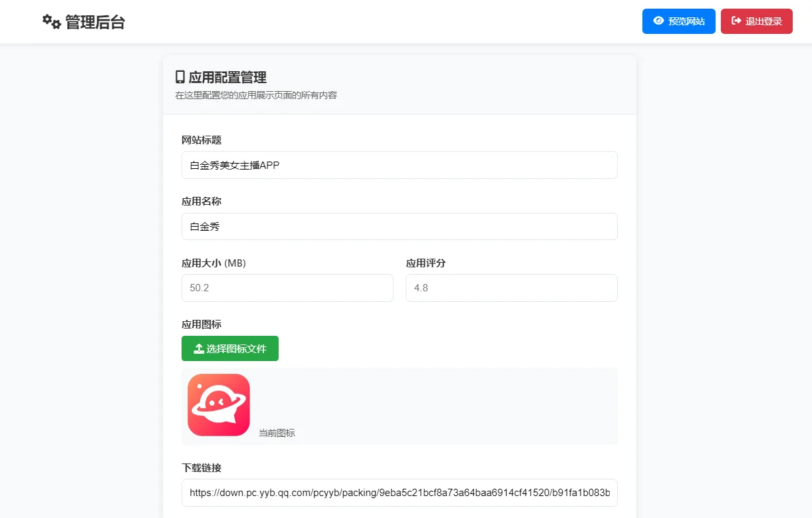
Task: Click the mobile phone icon beside 应用配置管理
Action: [180, 77]
